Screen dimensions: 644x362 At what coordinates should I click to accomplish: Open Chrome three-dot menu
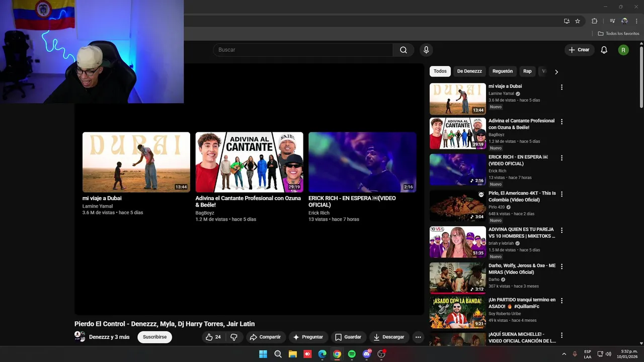point(637,21)
